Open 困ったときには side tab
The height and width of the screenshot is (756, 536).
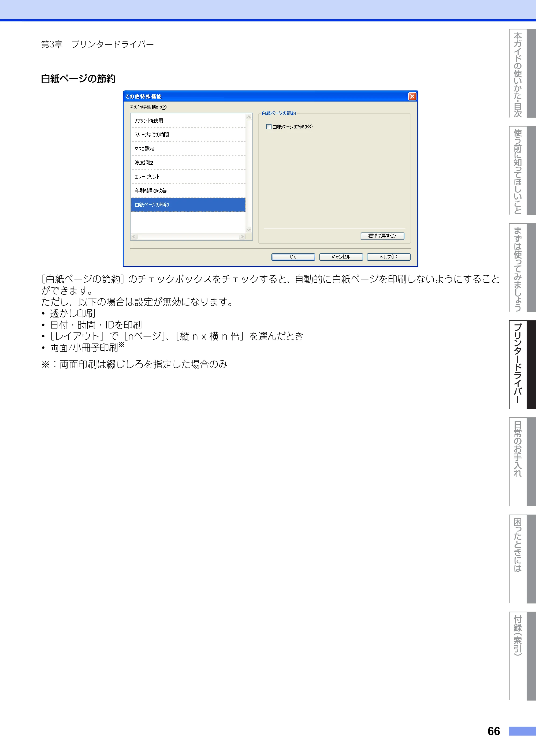(x=522, y=559)
